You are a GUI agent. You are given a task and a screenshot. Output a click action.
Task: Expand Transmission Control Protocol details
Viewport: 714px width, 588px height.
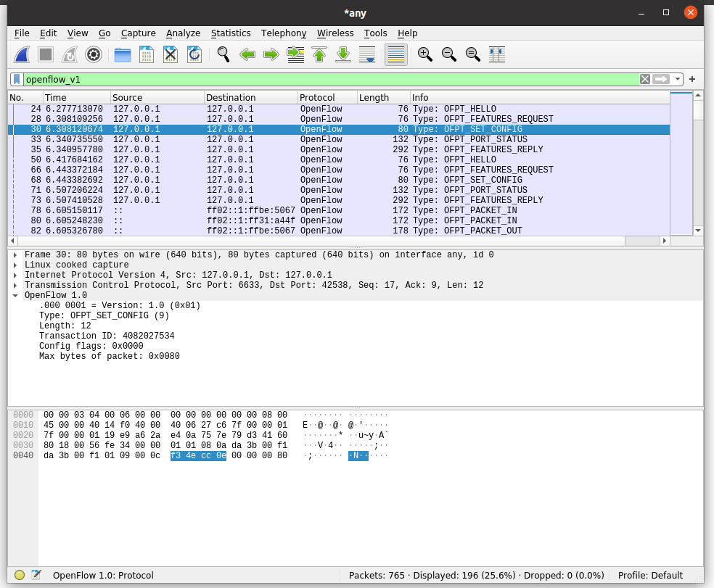(15, 286)
